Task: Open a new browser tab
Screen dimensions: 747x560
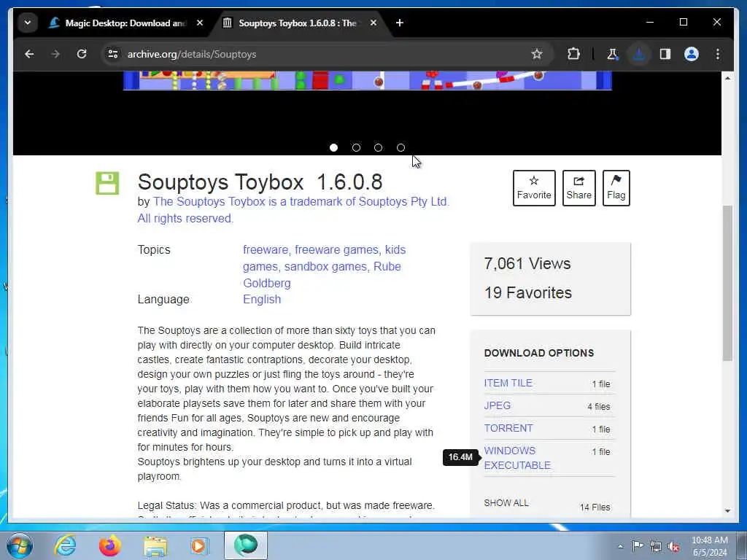Action: coord(400,23)
